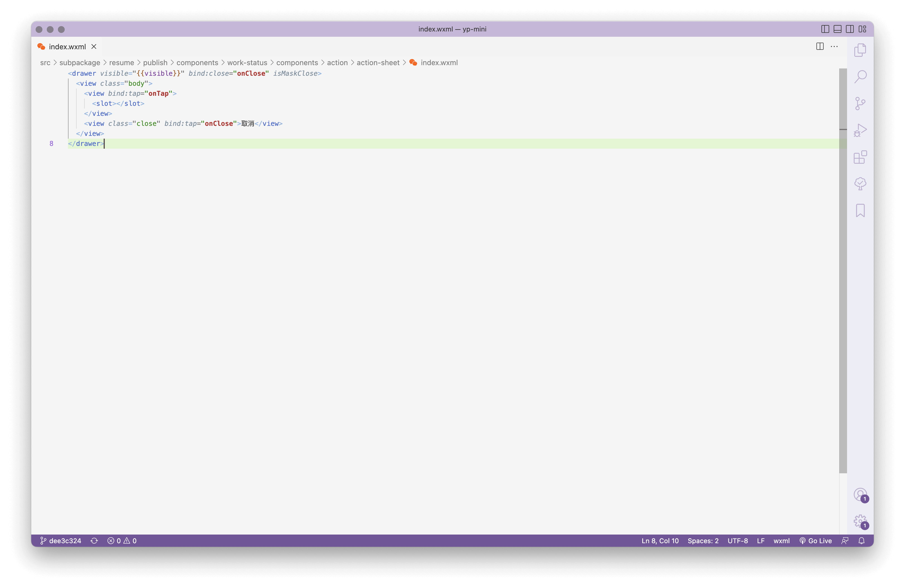Open the tree-shaped activity bar view
Viewport: 905px width, 588px height.
click(x=860, y=184)
